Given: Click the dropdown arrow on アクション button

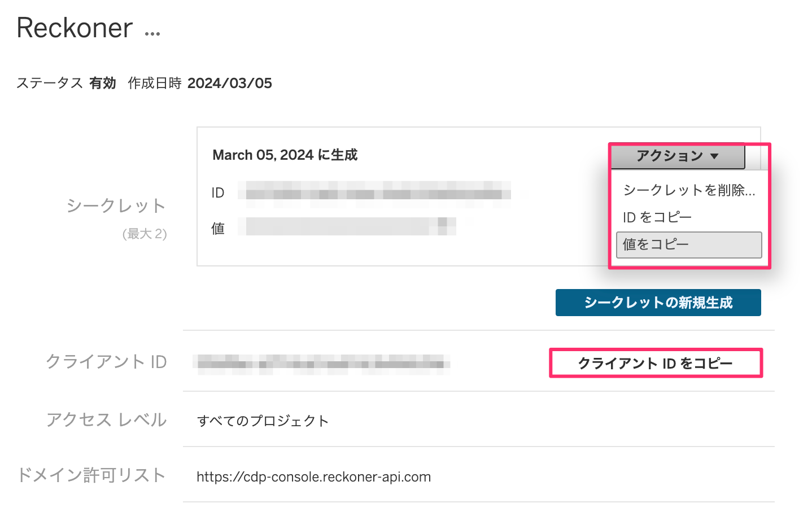Looking at the screenshot, I should click(x=715, y=155).
